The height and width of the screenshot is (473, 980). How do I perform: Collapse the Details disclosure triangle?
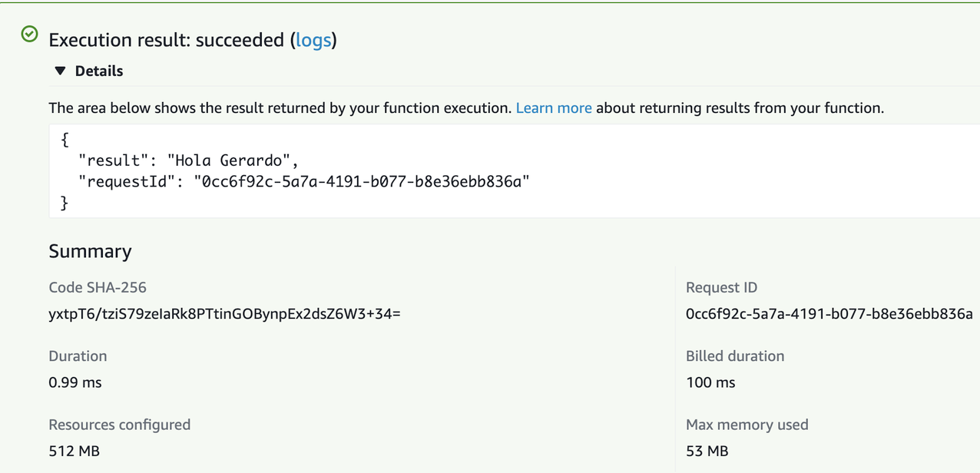pos(60,71)
